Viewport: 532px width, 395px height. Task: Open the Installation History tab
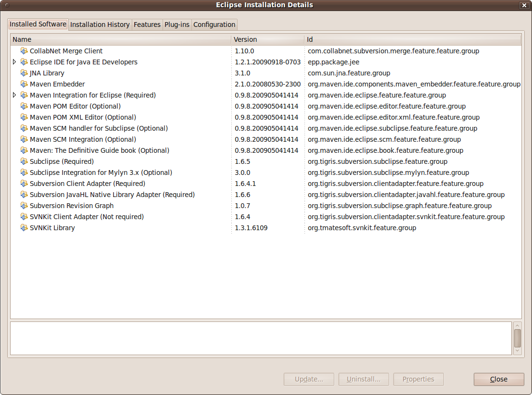100,25
